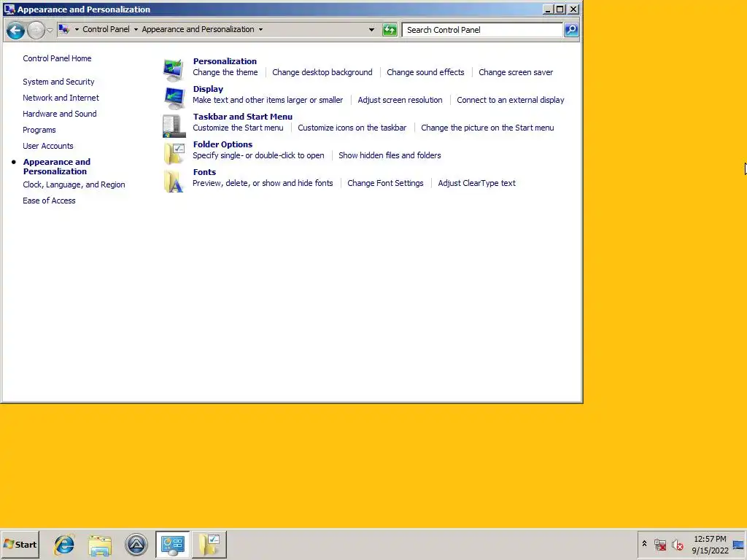Open Hardware and Sound category
The width and height of the screenshot is (747, 560).
click(60, 114)
